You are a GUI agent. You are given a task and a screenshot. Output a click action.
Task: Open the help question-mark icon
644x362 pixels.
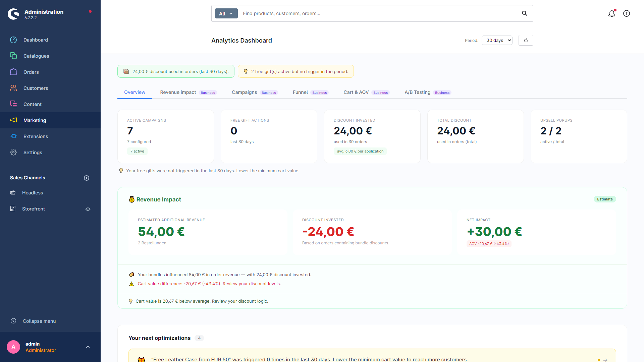pyautogui.click(x=627, y=13)
